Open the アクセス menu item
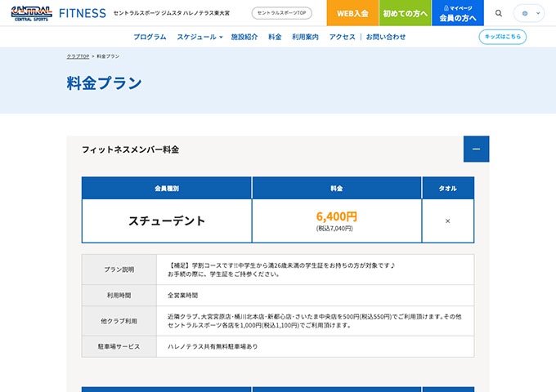 [342, 38]
